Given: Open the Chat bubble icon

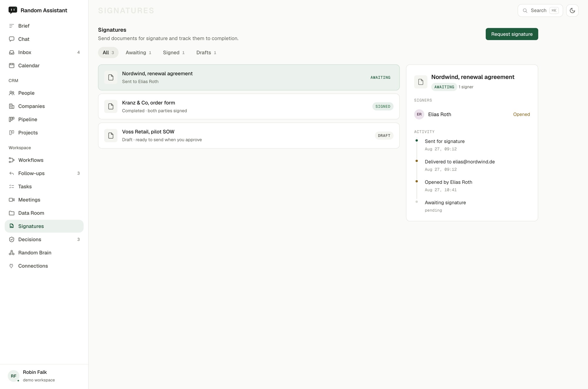Looking at the screenshot, I should point(12,39).
